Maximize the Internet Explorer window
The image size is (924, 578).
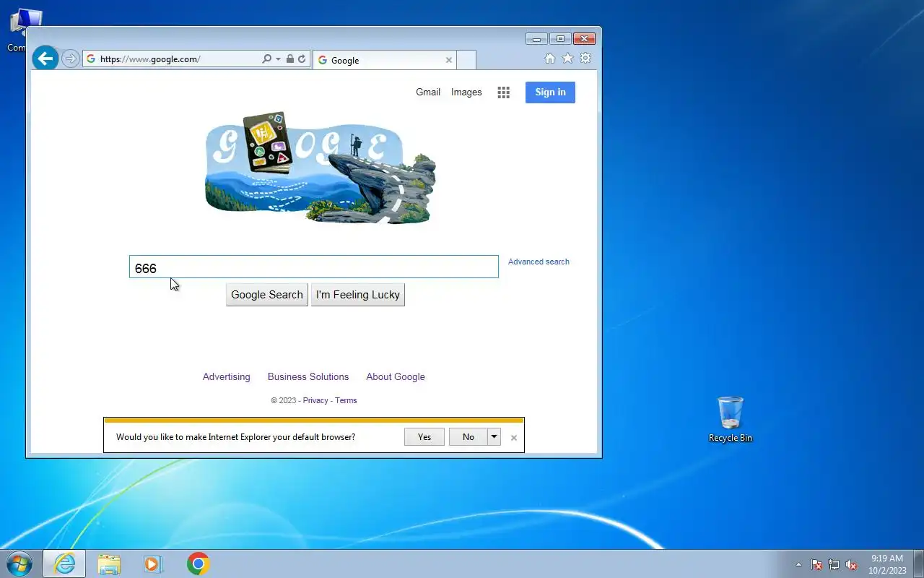pyautogui.click(x=560, y=38)
